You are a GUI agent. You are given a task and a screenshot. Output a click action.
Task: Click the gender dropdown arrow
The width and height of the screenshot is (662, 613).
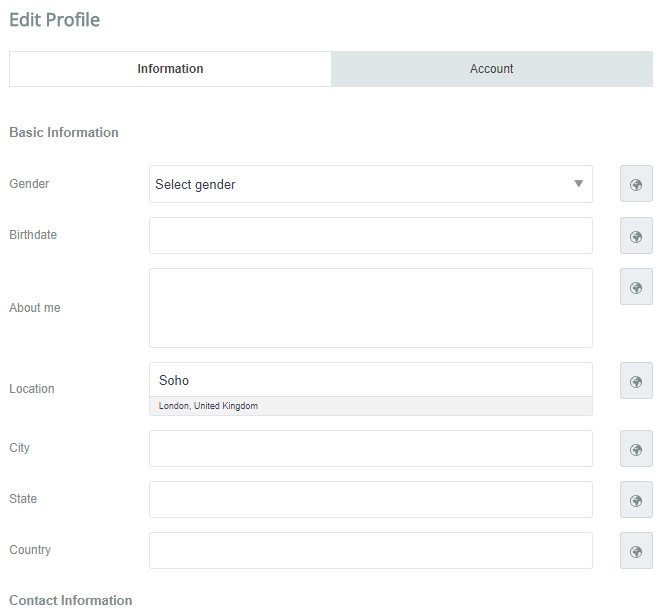[578, 184]
